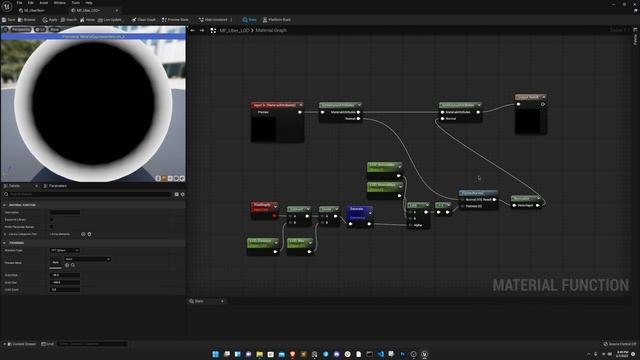Click the Browse toolbar button
This screenshot has height=360, width=640.
pos(27,20)
